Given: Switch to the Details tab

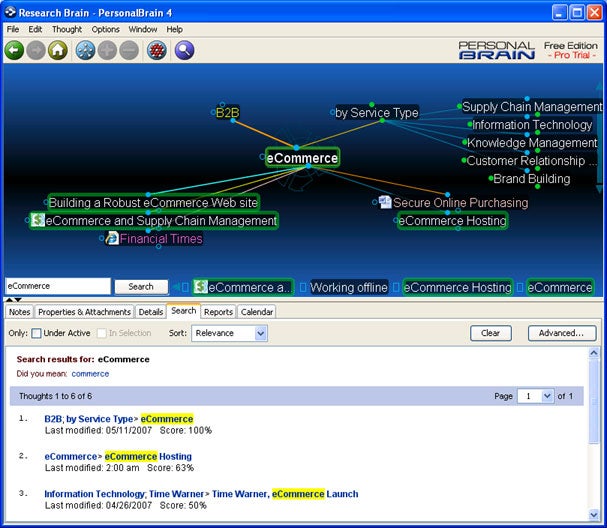Looking at the screenshot, I should [x=151, y=312].
